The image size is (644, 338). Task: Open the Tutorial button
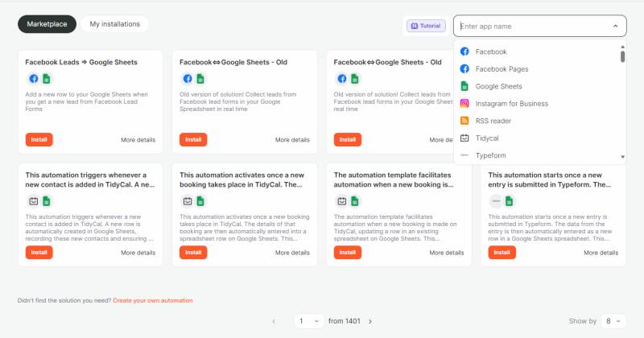[x=426, y=26]
